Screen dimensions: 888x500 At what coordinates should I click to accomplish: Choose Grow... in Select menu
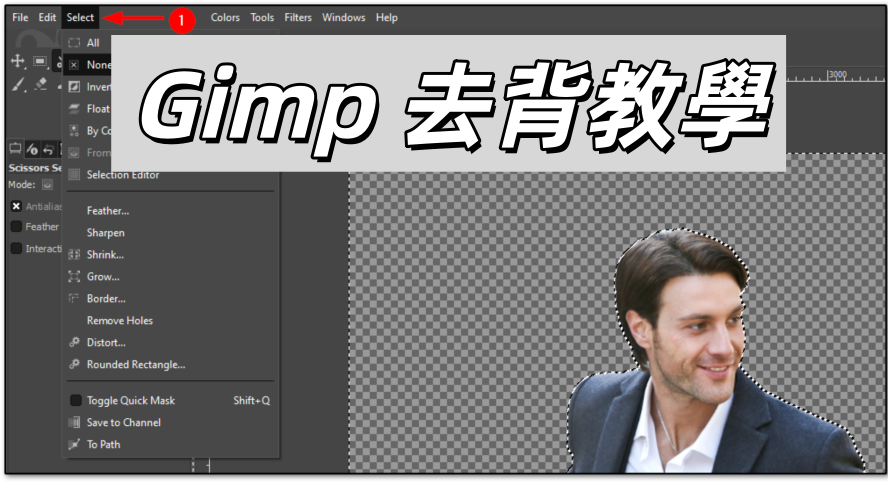click(170, 277)
